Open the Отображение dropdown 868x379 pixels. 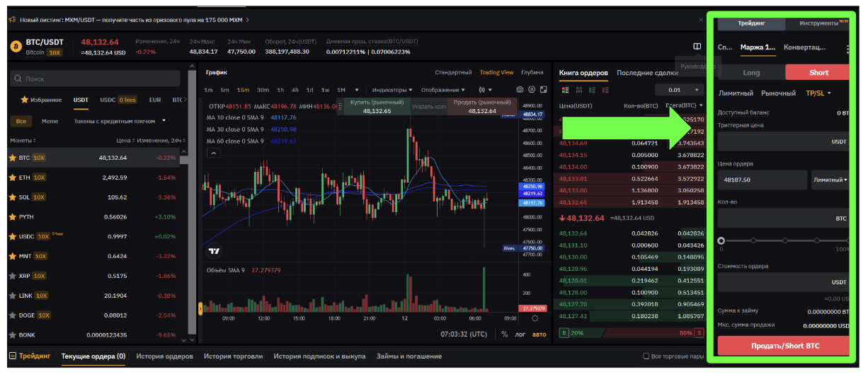(442, 90)
